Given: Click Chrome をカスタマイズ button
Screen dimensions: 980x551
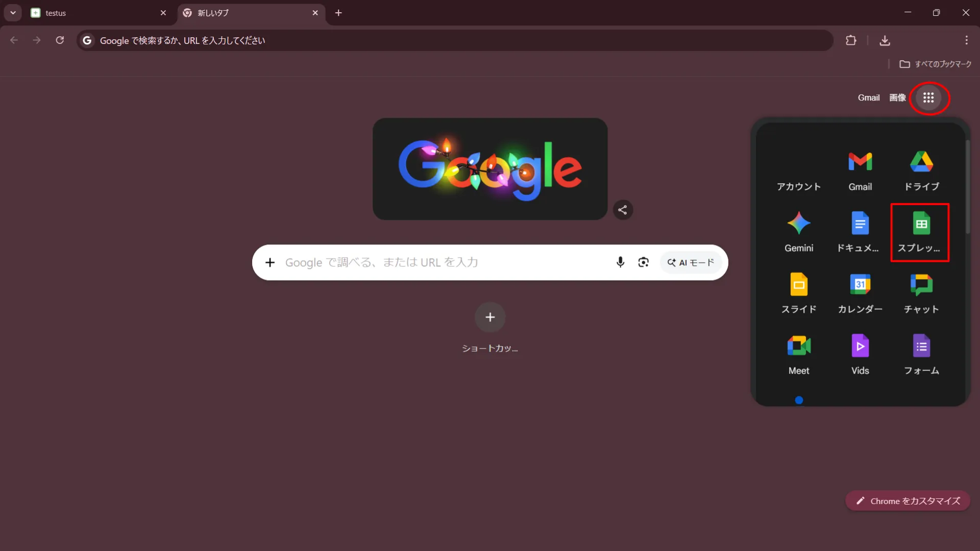Looking at the screenshot, I should coord(908,501).
